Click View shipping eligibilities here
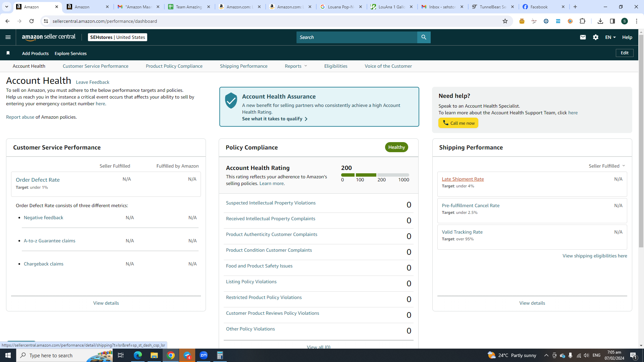This screenshot has height=362, width=644. point(595,256)
